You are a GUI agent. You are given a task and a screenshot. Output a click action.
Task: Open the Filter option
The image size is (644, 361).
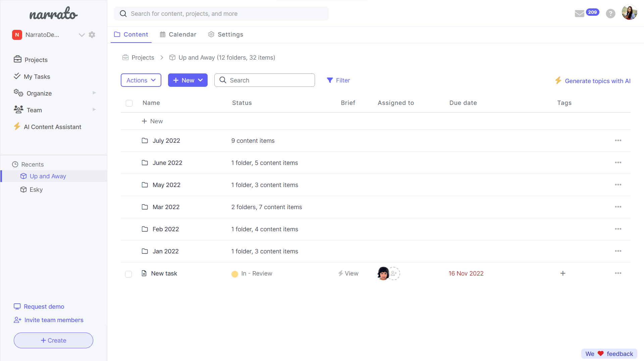click(x=338, y=80)
